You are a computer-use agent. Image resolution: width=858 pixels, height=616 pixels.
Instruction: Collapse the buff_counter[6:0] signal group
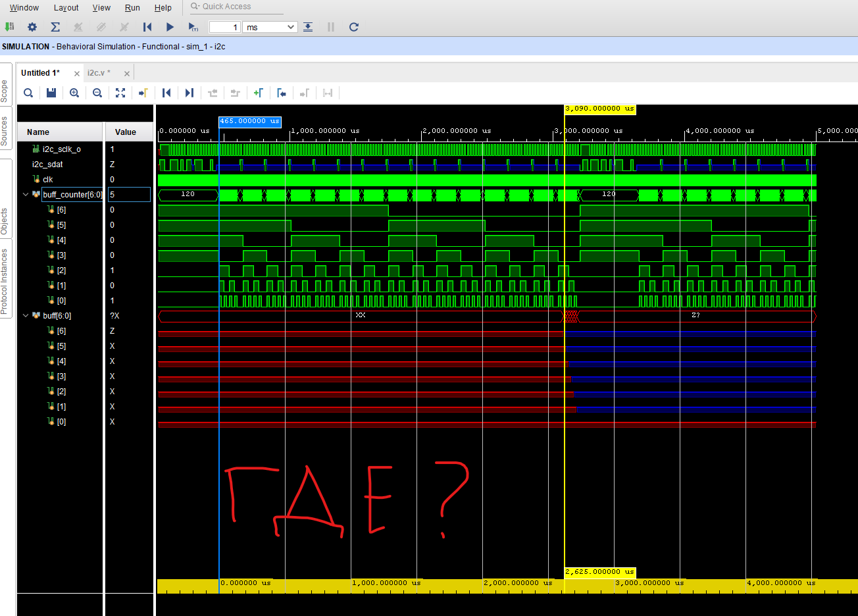[26, 195]
